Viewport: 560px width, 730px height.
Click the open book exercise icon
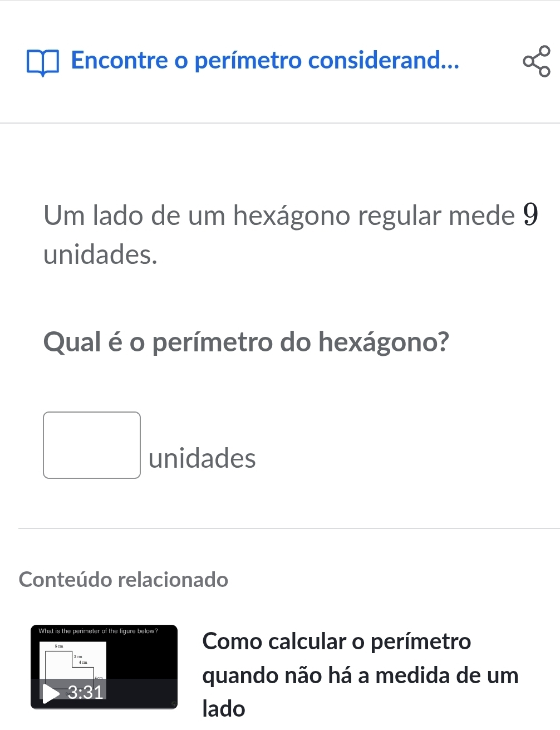point(43,62)
